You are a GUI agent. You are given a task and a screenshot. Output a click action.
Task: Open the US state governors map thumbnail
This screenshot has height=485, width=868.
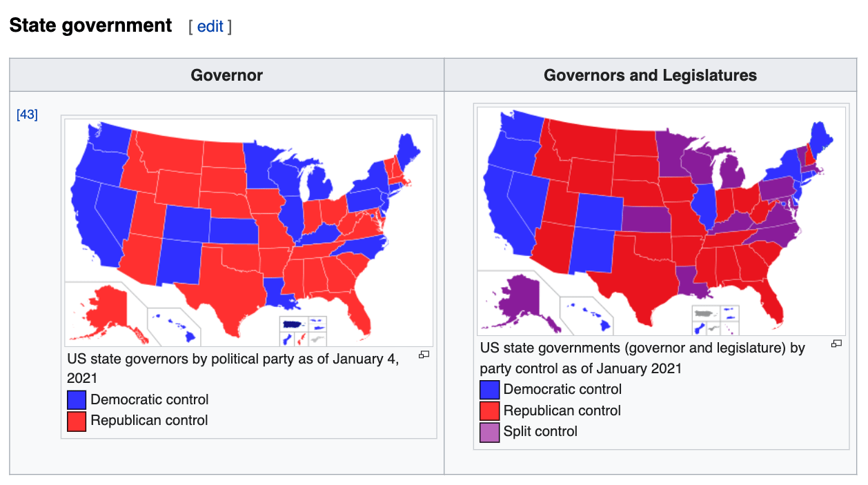pyautogui.click(x=248, y=232)
